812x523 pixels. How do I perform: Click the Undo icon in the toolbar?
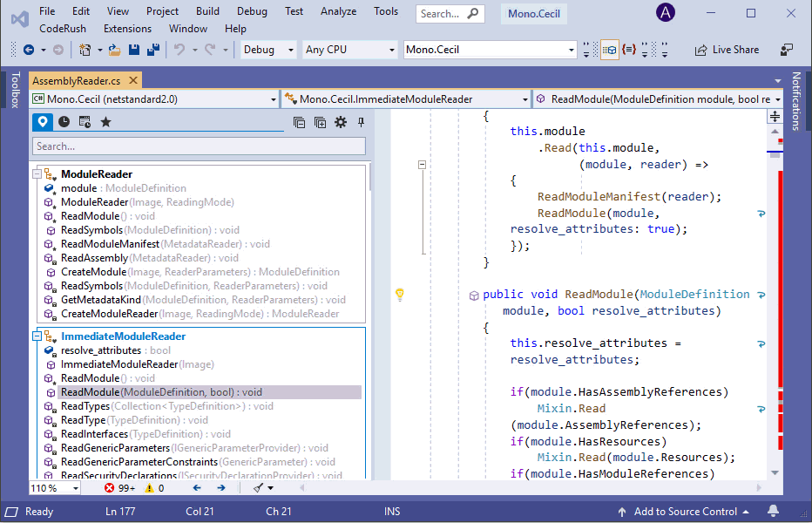[x=181, y=50]
